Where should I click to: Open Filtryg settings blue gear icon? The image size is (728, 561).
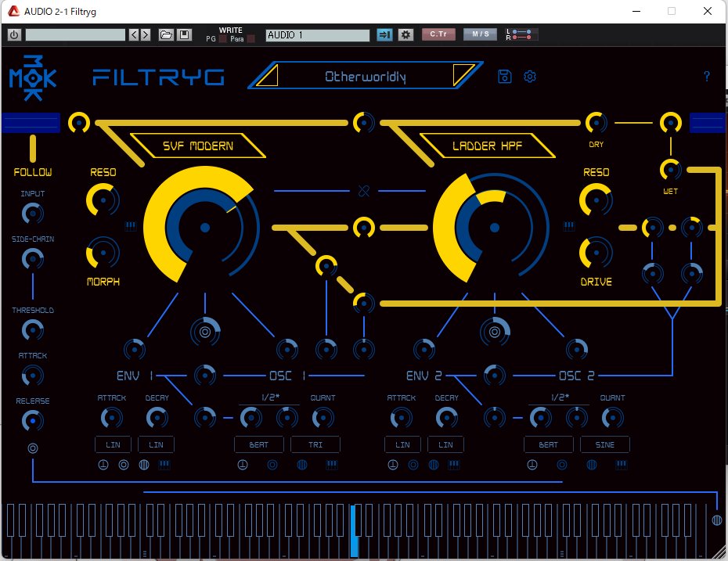pos(530,77)
